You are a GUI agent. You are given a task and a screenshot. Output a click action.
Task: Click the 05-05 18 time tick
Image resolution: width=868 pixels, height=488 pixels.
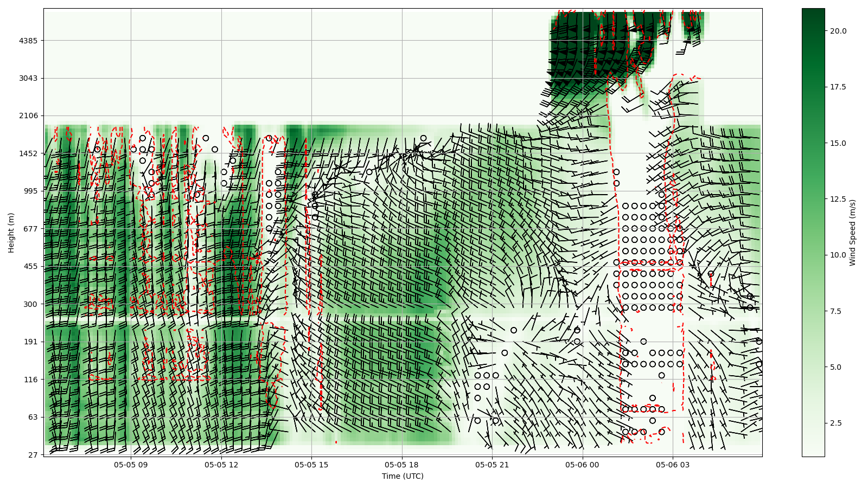402,465
